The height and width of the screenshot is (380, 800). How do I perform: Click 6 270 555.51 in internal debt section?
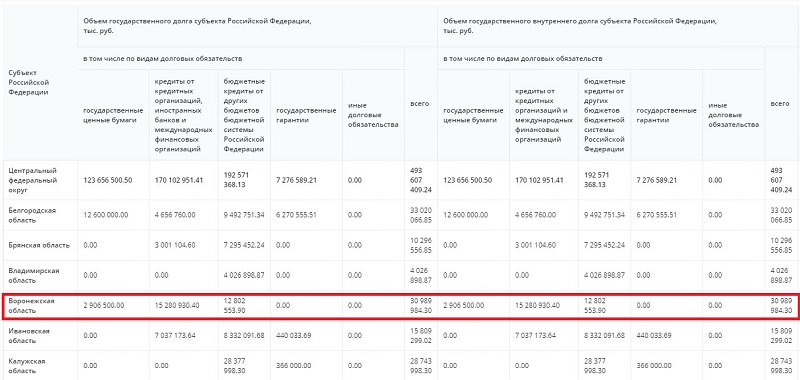[657, 215]
